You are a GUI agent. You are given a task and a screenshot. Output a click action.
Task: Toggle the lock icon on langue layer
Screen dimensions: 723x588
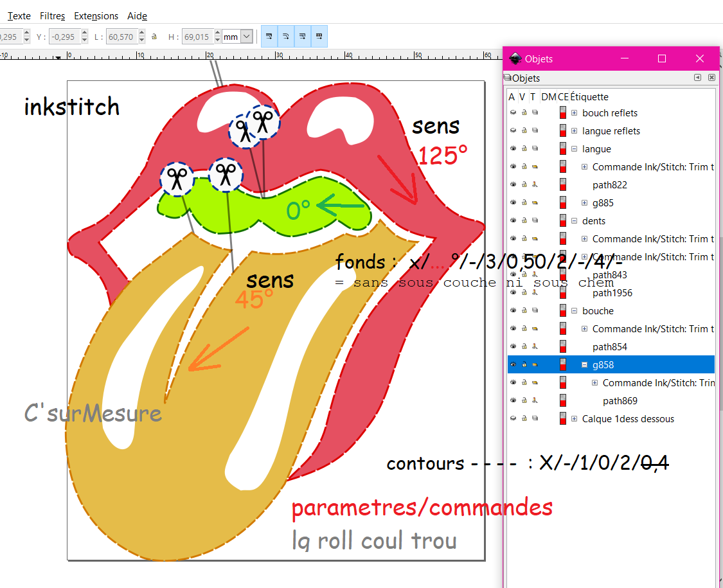[524, 148]
